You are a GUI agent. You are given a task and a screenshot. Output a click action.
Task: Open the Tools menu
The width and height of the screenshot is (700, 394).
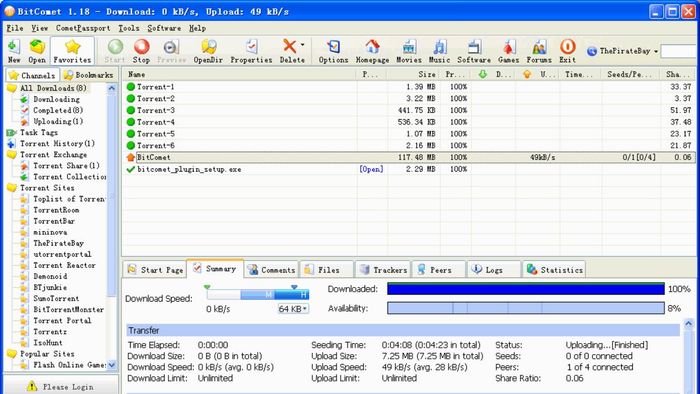129,28
